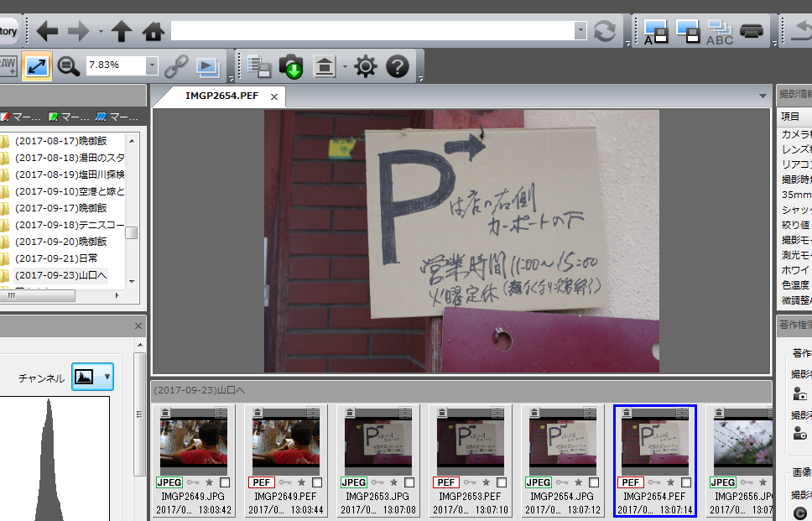Select the magnifier zoom tool

click(69, 65)
